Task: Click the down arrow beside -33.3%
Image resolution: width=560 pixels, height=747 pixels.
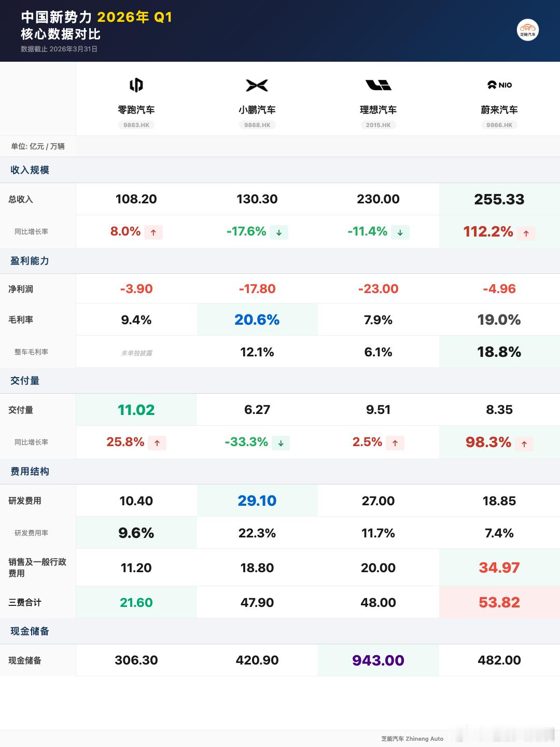Action: coord(281,443)
